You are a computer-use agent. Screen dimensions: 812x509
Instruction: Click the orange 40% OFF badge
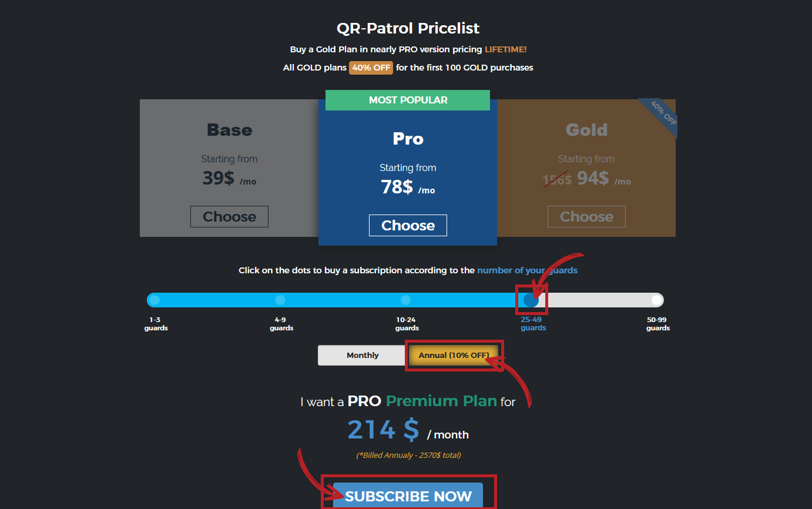point(371,68)
